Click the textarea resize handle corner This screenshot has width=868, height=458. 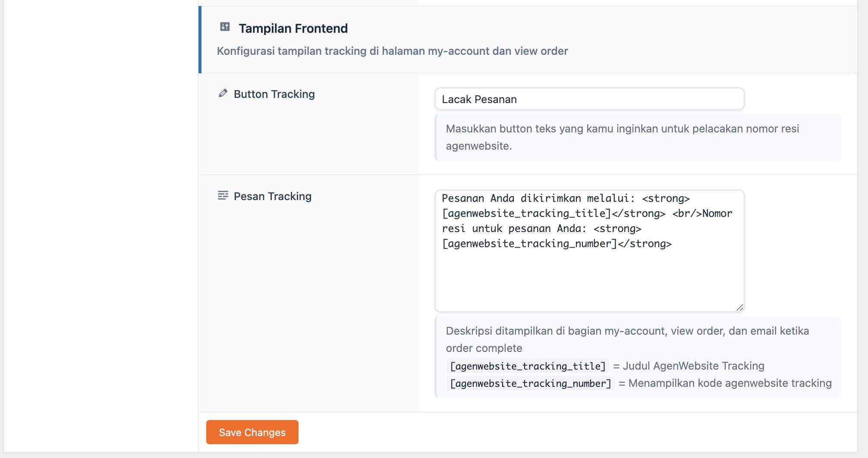coord(739,307)
